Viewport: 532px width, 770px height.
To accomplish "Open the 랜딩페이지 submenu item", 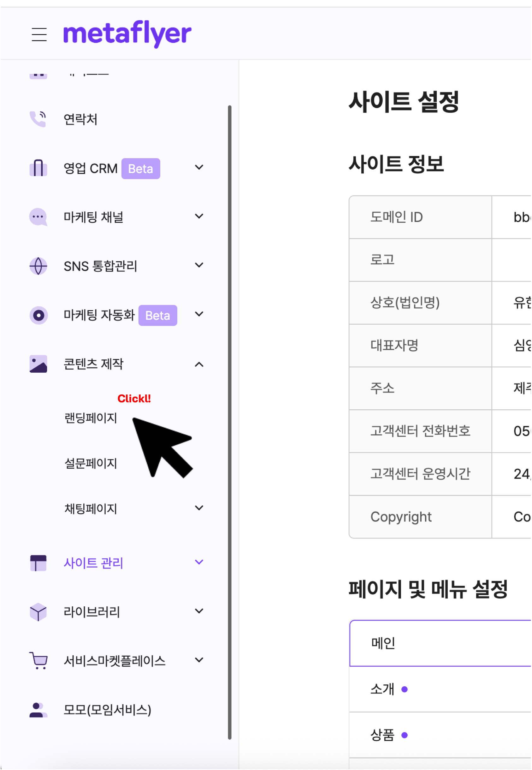I will click(91, 418).
